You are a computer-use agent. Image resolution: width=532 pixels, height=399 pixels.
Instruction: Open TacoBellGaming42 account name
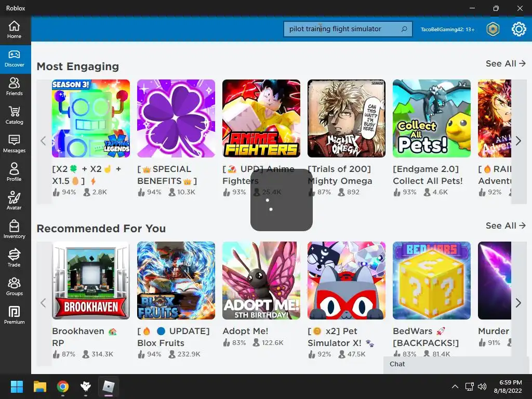tap(447, 30)
